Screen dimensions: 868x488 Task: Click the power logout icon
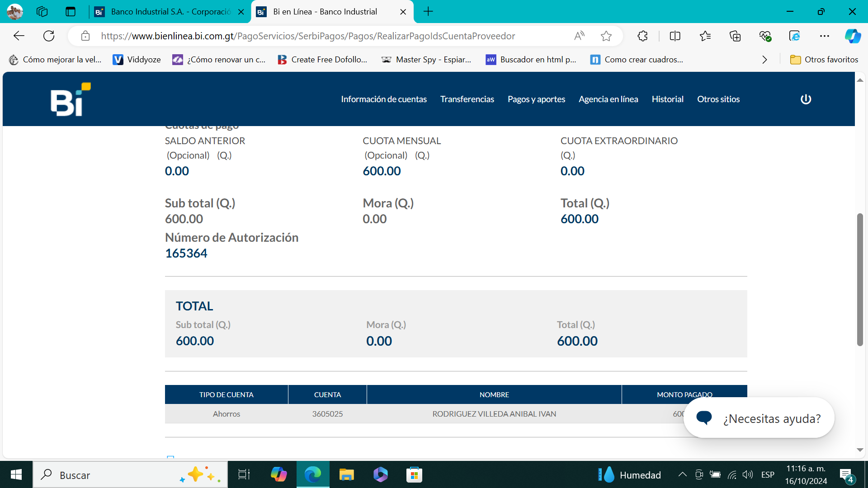(806, 99)
